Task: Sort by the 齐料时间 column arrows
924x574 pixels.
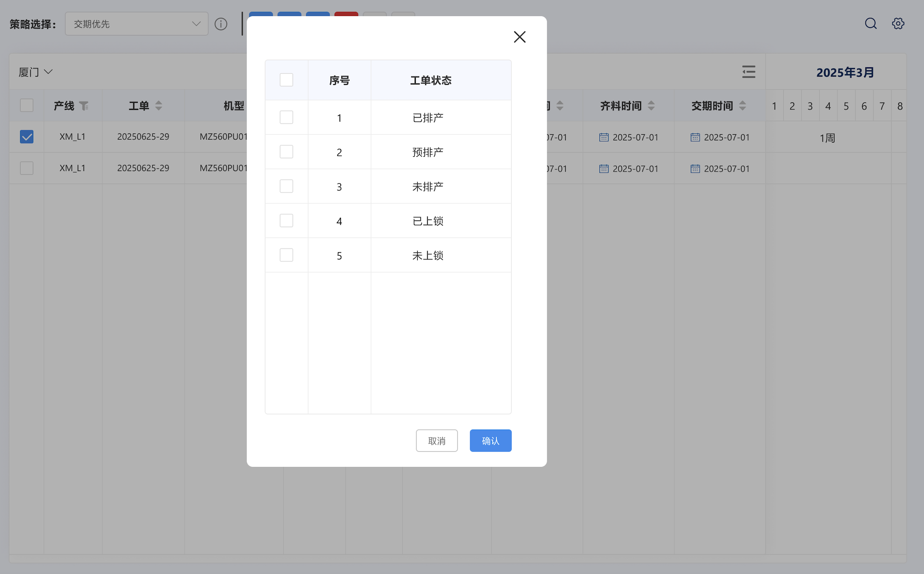Action: tap(651, 106)
